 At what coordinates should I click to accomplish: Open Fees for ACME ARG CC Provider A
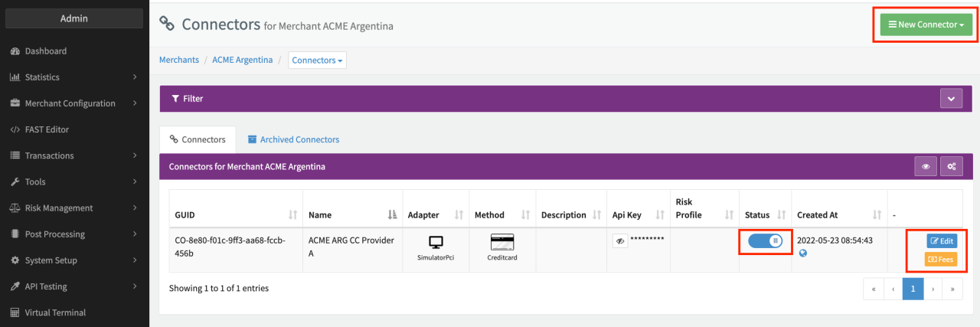click(x=941, y=260)
